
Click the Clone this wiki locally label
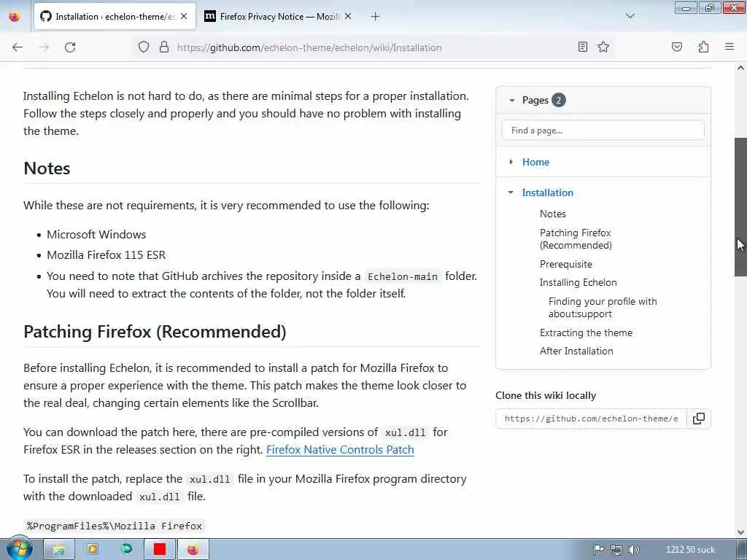(x=546, y=396)
